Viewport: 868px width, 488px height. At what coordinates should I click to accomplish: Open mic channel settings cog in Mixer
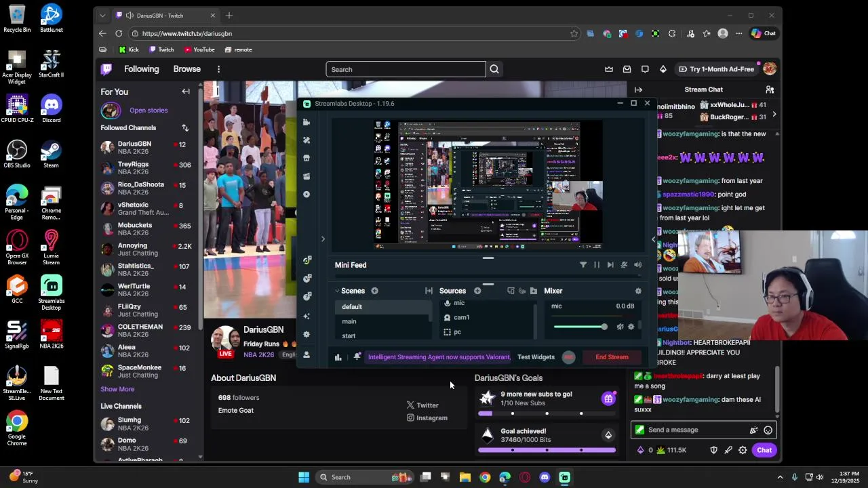coord(631,327)
